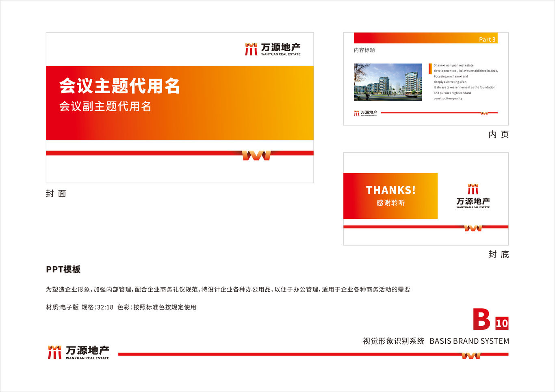Click the red page number 10 badge
Screen dimensions: 555x392
click(502, 323)
